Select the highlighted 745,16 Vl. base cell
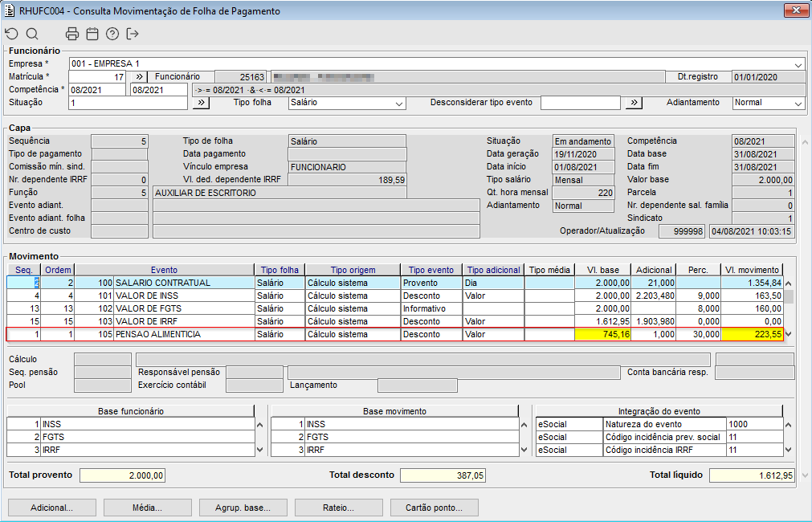The image size is (812, 522). 602,334
